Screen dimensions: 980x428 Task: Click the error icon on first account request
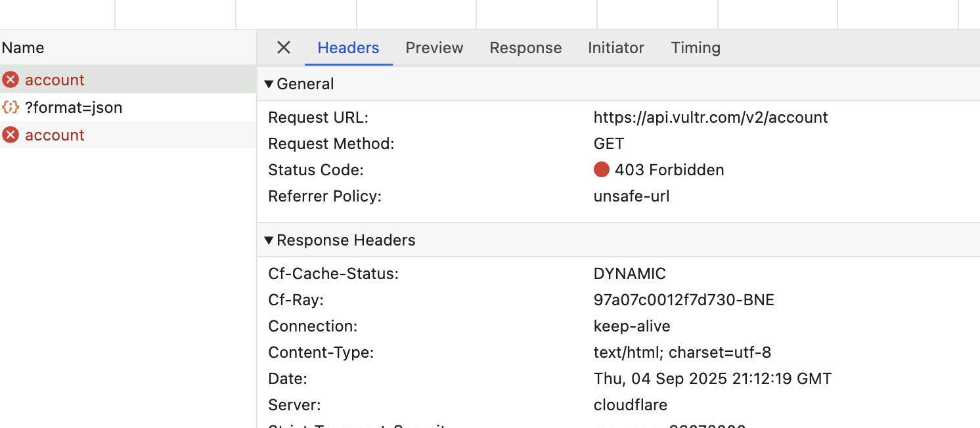(11, 80)
